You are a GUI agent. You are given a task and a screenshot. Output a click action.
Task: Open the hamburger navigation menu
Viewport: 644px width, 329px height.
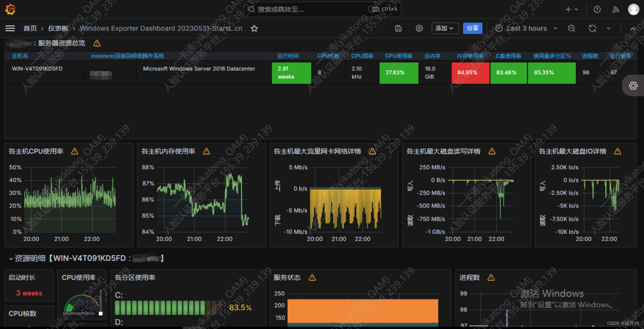click(x=10, y=28)
